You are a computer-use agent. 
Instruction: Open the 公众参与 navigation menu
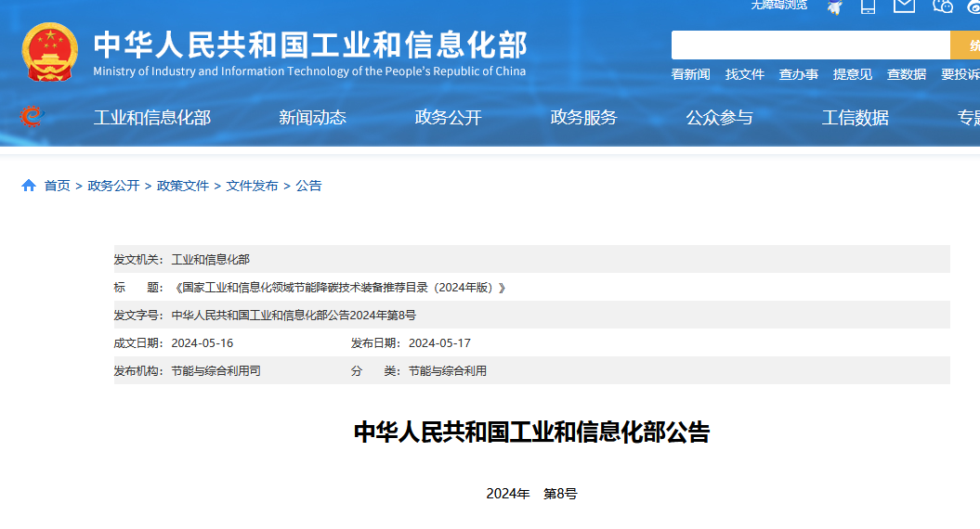[x=719, y=118]
